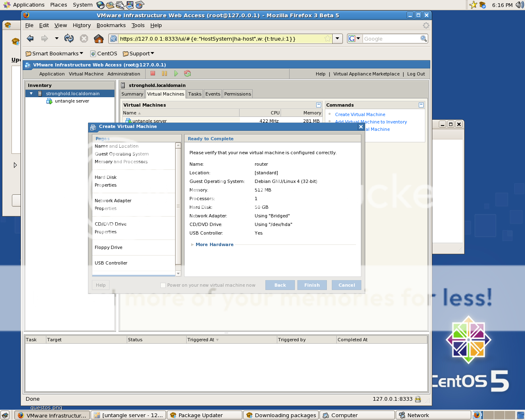Click the Back button in wizard
This screenshot has height=420, width=525.
point(280,285)
